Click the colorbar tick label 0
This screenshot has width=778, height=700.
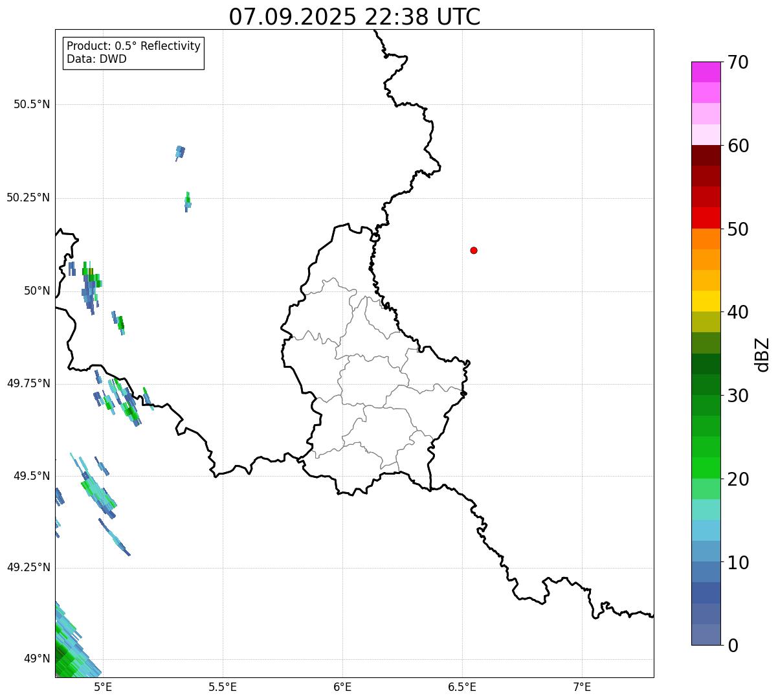pos(733,646)
